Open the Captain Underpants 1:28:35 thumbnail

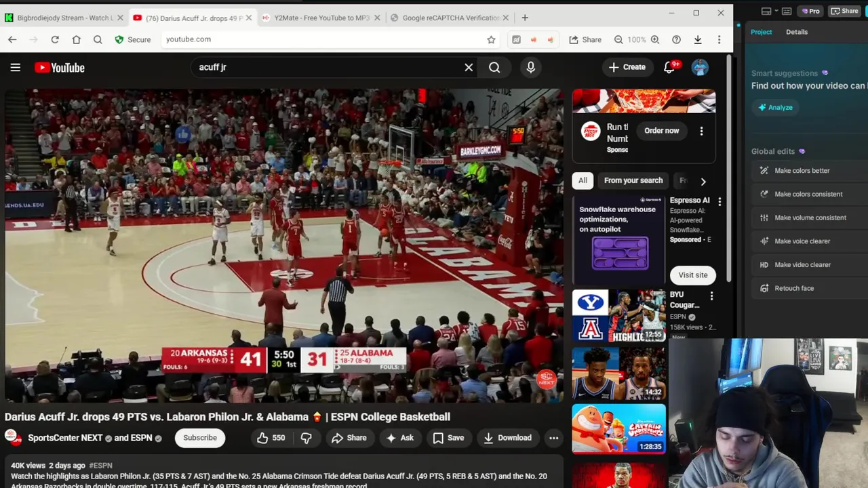(x=618, y=429)
